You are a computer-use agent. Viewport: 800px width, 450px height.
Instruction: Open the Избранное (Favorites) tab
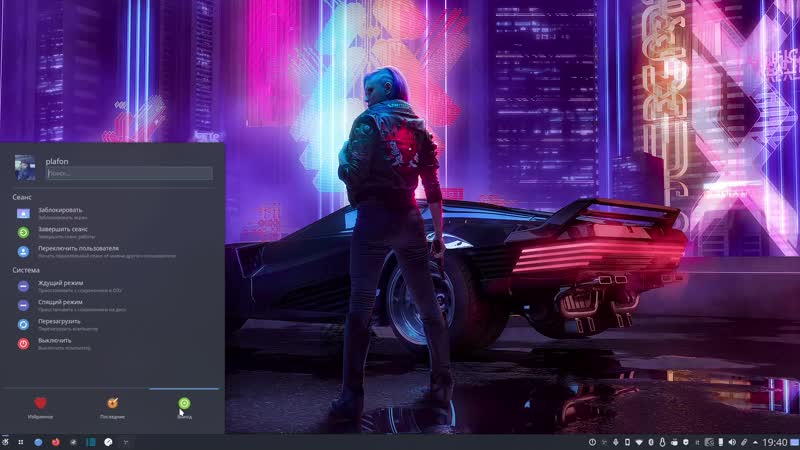40,408
